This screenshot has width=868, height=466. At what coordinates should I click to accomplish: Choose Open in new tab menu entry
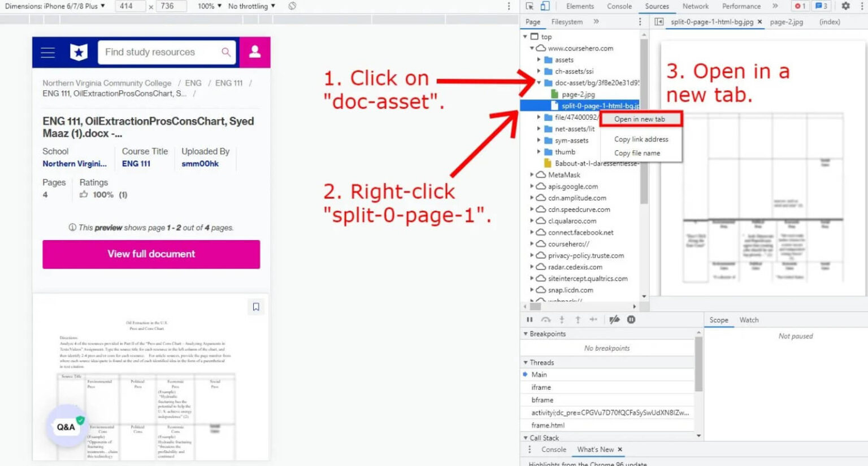[640, 119]
